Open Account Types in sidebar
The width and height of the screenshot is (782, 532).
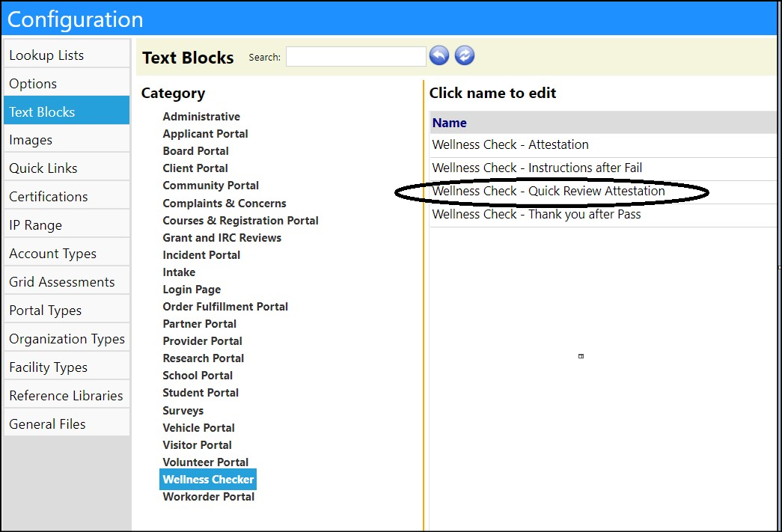point(67,254)
